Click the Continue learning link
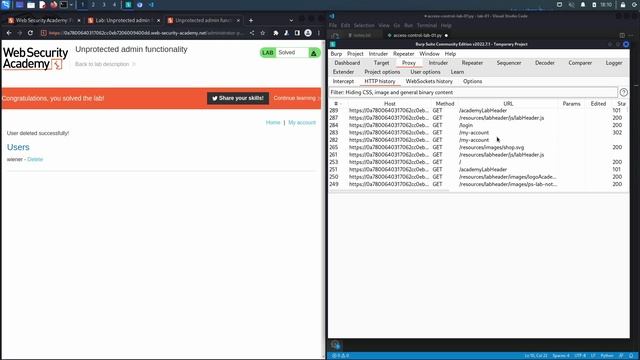The image size is (640, 360). click(296, 98)
